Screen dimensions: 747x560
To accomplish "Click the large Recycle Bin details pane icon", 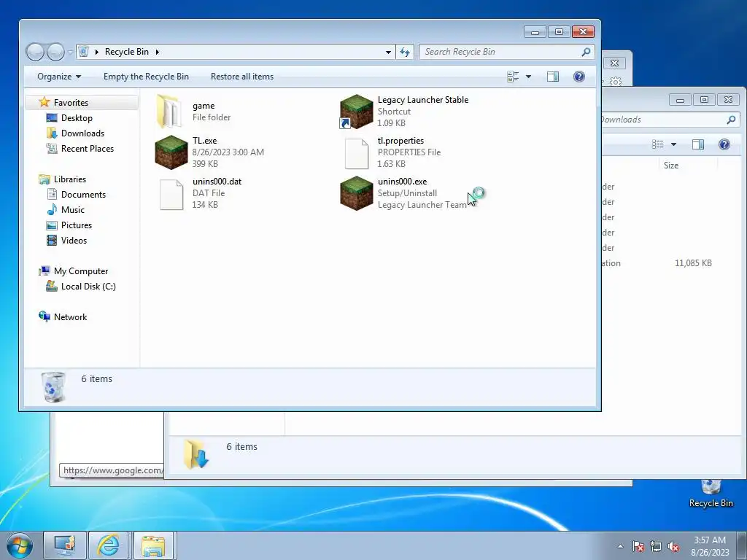I will 53,386.
